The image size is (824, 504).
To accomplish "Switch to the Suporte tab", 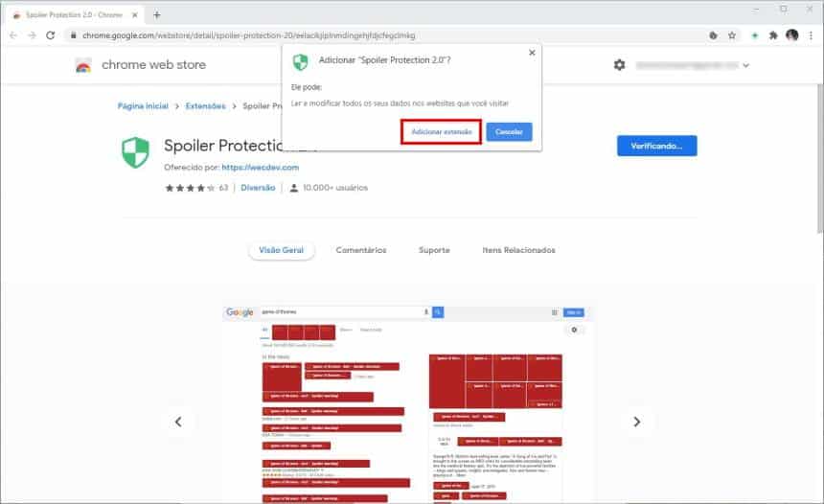I will [434, 250].
